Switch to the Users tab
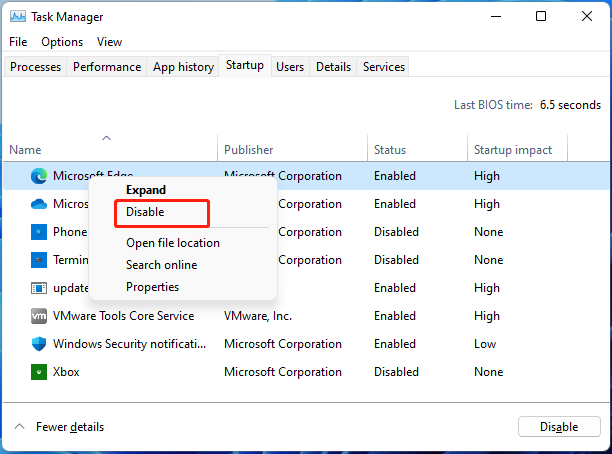Screen dimensions: 612x454 click(290, 67)
